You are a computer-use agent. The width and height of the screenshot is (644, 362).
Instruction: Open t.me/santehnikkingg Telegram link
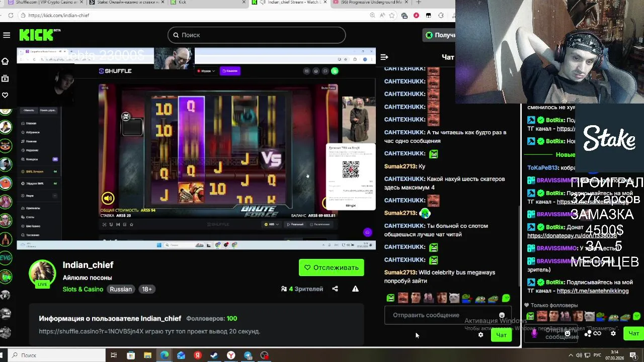tap(592, 291)
